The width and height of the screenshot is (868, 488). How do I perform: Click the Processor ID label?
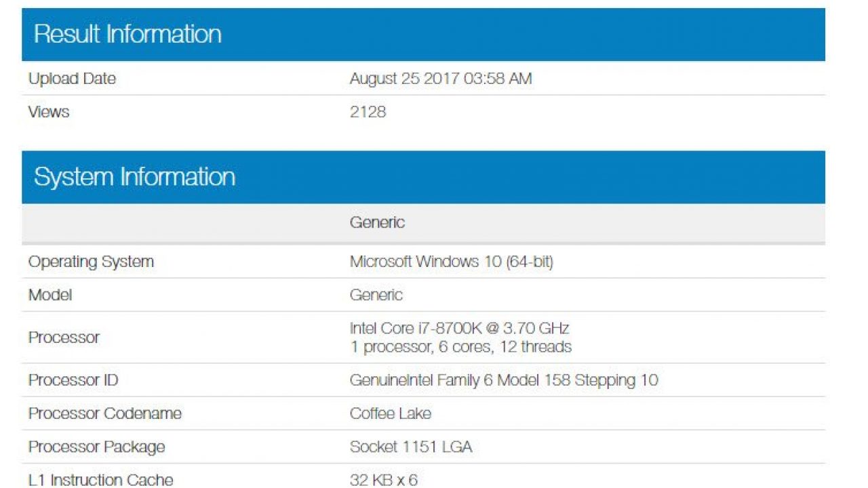pyautogui.click(x=73, y=380)
